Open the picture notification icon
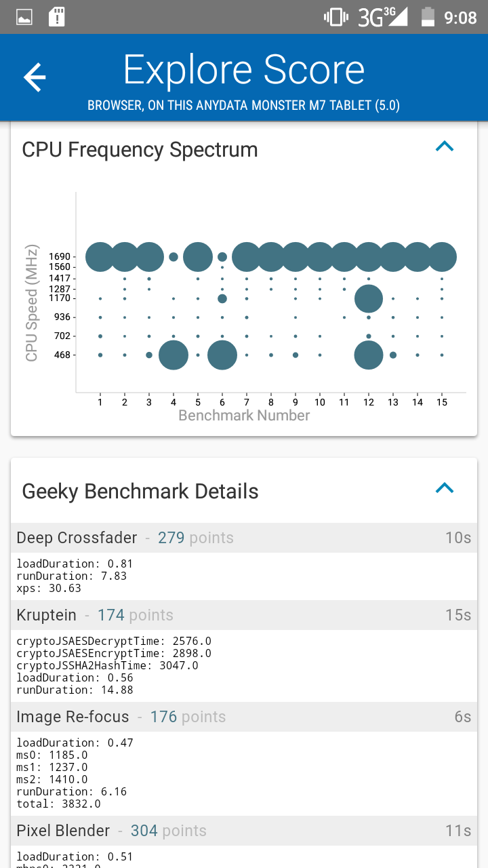Screen dimensions: 488x868 tap(24, 17)
